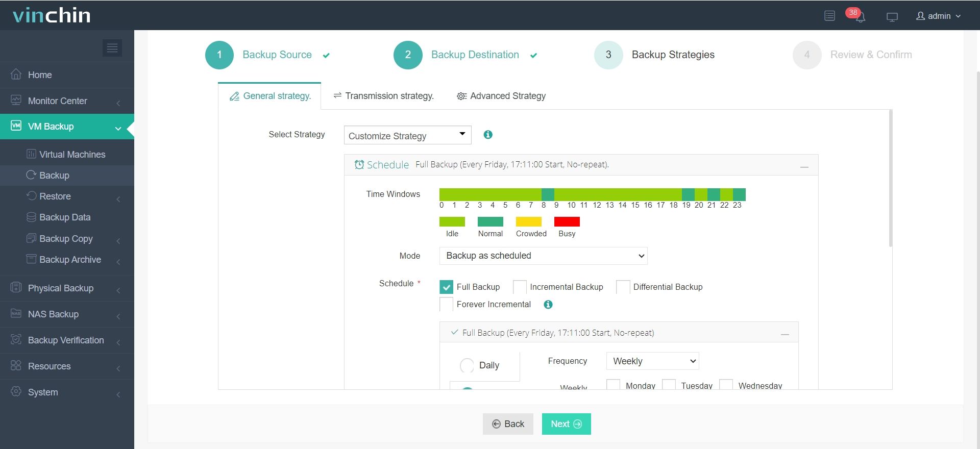This screenshot has width=980, height=449.
Task: Open the Frequency Weekly dropdown
Action: click(x=652, y=361)
